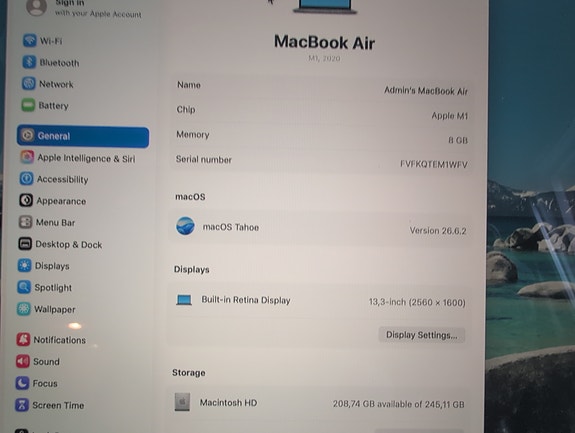The height and width of the screenshot is (433, 575).
Task: Click the green Battery icon
Action: coord(28,105)
